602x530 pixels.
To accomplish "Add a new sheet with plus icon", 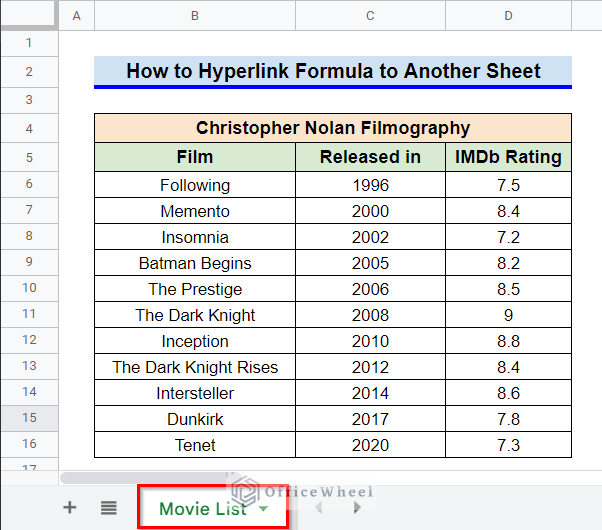I will [x=69, y=507].
